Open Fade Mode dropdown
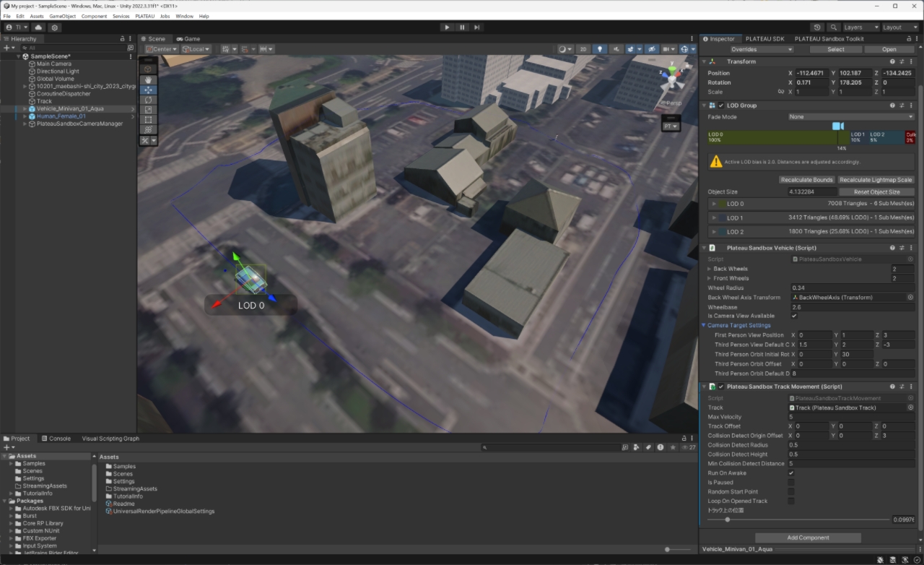This screenshot has height=565, width=924. click(851, 116)
